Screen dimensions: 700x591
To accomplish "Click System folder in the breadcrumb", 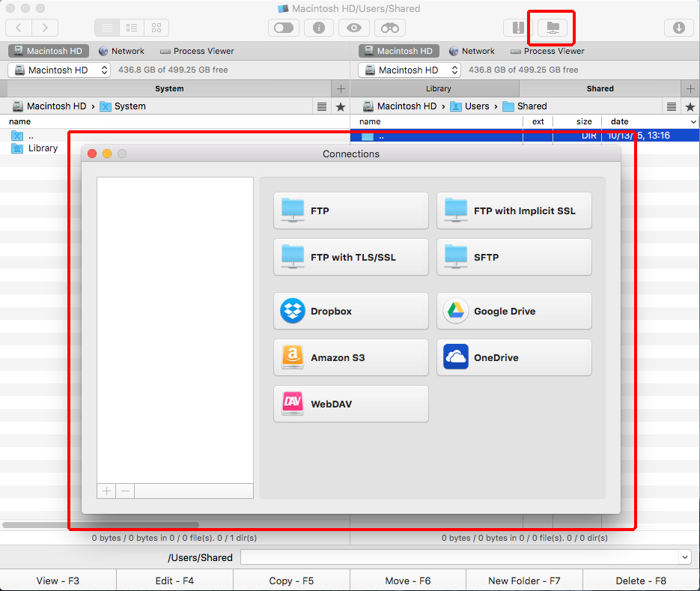I will click(x=123, y=106).
